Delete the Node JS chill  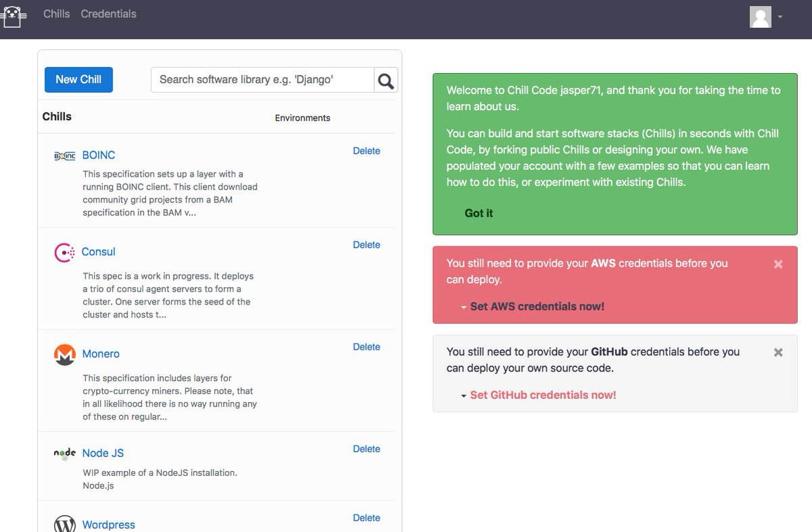click(x=367, y=449)
